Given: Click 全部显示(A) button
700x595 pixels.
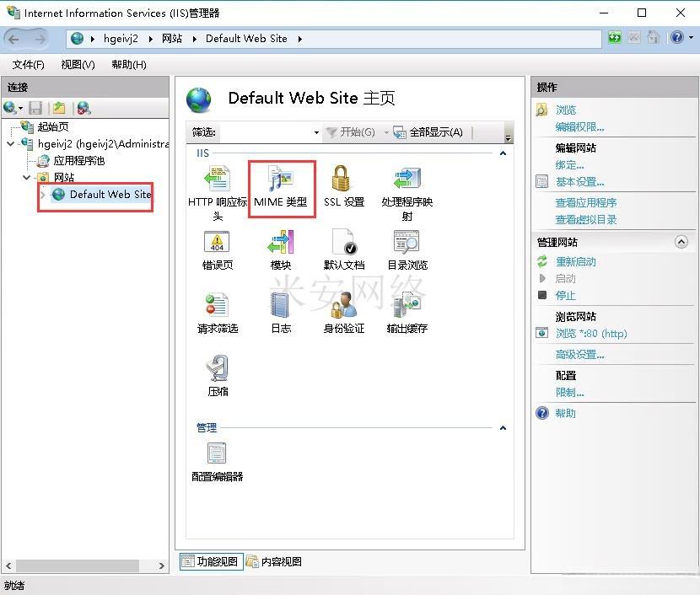Looking at the screenshot, I should pos(428,132).
